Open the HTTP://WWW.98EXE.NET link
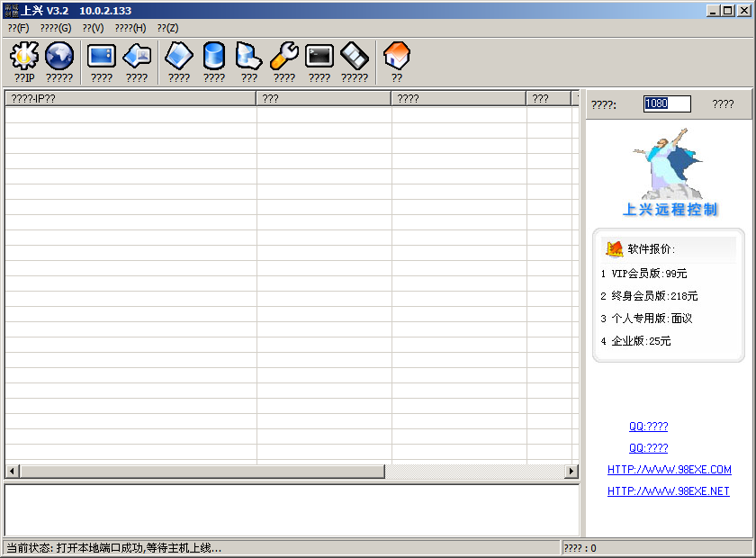756x558 pixels. [x=668, y=491]
